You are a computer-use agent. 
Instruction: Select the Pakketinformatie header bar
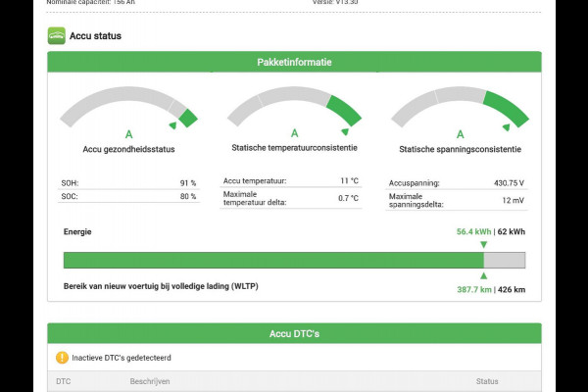click(x=294, y=62)
